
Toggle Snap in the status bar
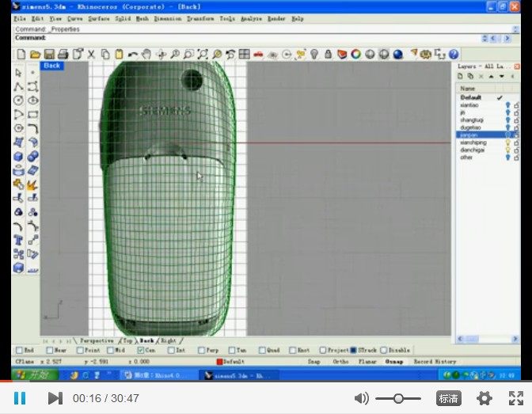click(x=313, y=362)
